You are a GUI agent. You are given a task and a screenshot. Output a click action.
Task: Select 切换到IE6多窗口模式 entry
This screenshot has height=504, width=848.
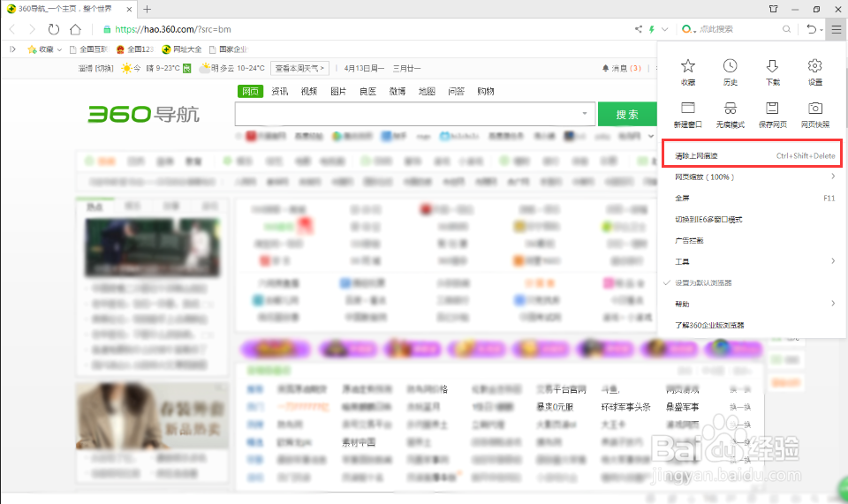tap(752, 219)
